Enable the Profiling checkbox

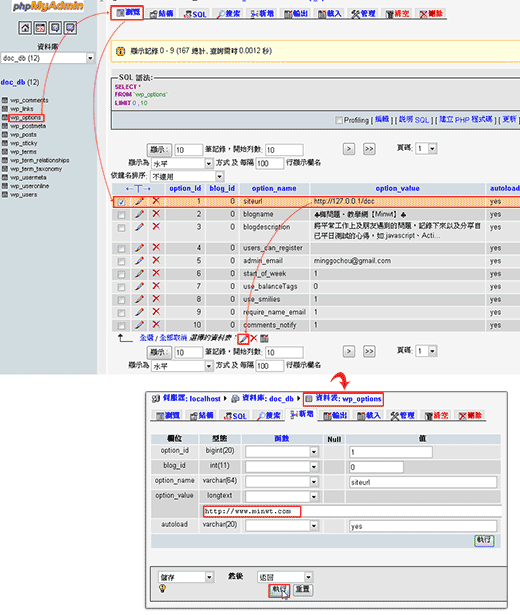coord(339,120)
